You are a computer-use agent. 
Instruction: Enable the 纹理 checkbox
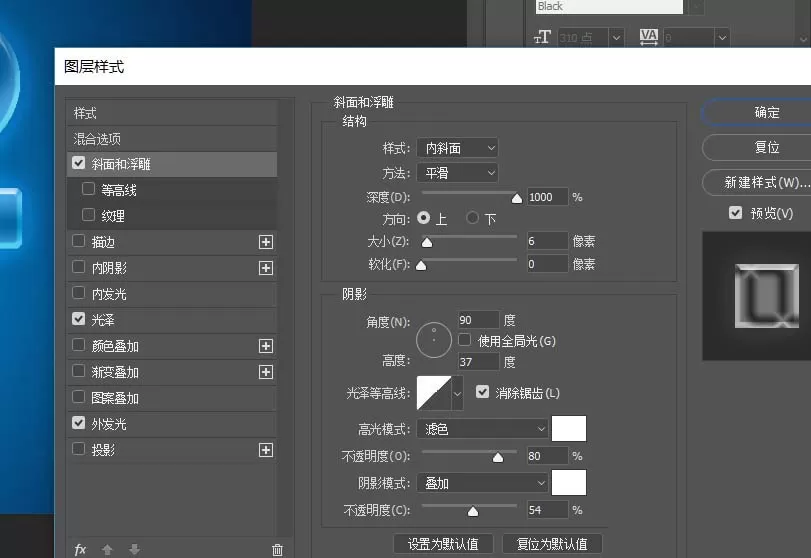88,214
